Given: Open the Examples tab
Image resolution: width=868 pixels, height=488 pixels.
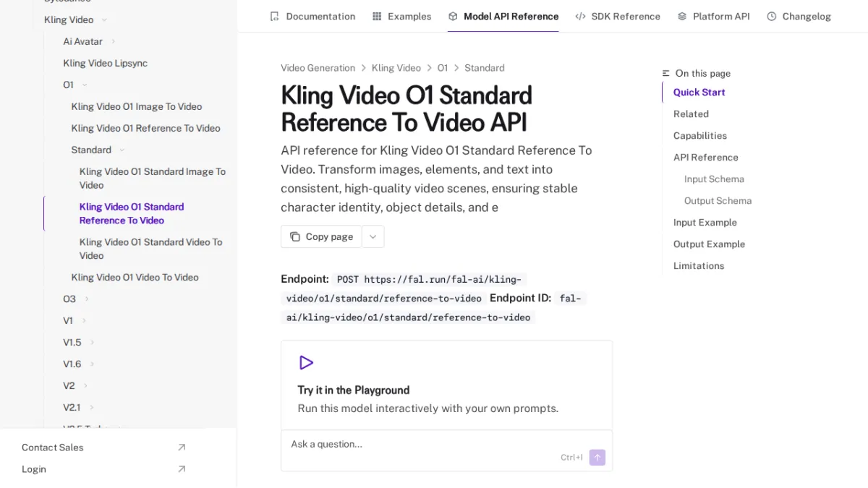Looking at the screenshot, I should click(401, 16).
